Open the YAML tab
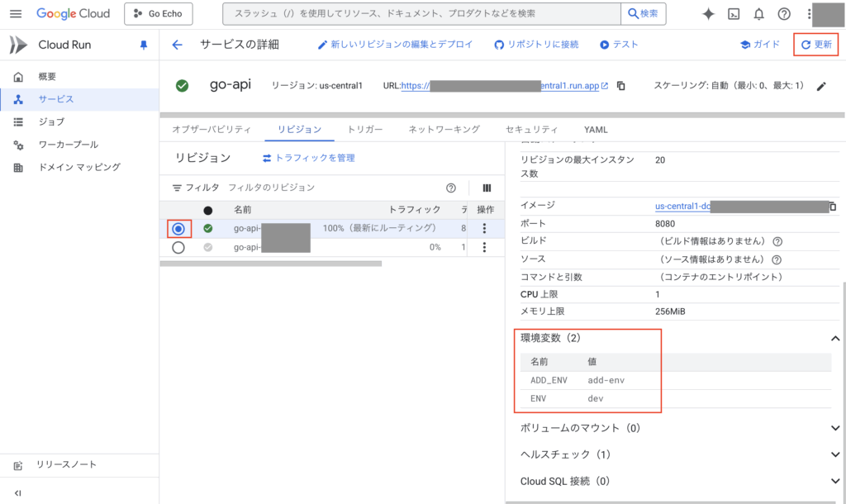 (595, 130)
